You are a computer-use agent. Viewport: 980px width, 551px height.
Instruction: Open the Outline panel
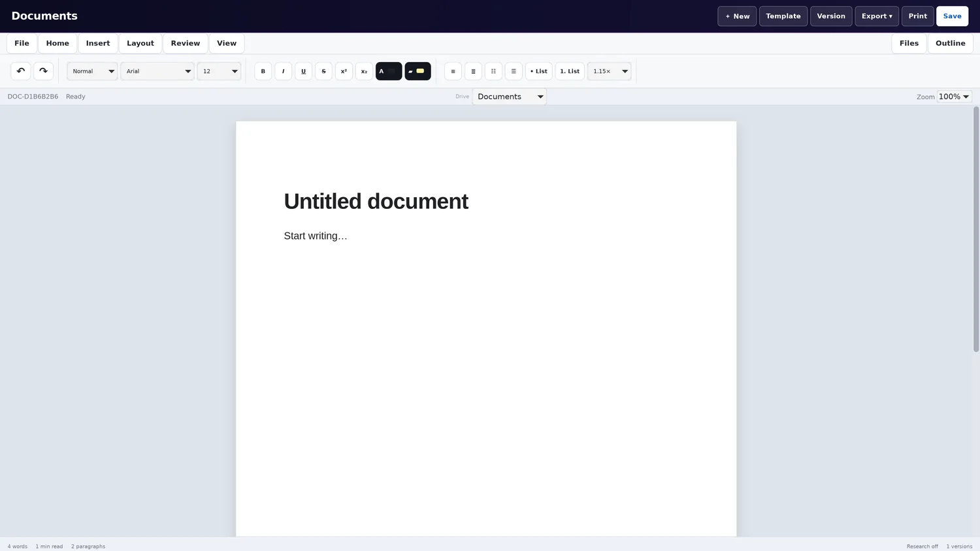(950, 43)
